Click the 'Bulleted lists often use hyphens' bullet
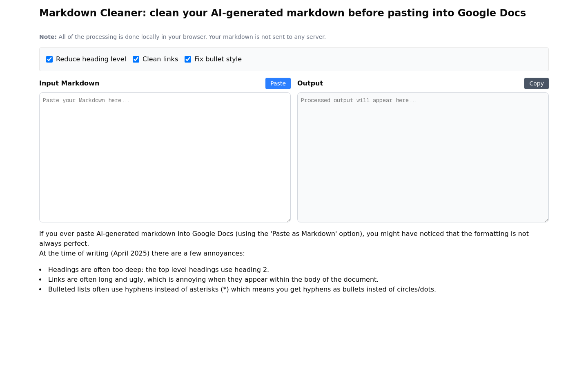The width and height of the screenshot is (588, 368). 242,289
